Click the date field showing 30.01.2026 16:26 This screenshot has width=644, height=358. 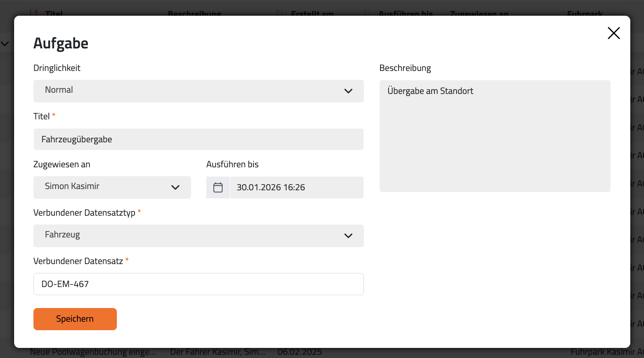coord(296,187)
